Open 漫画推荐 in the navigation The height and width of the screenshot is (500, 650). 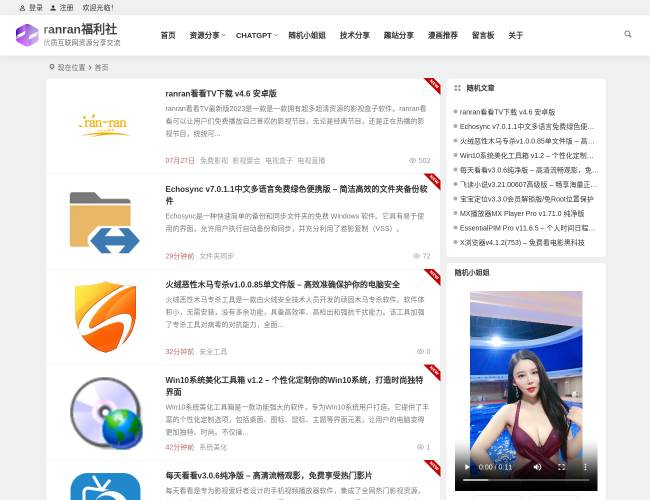[443, 35]
